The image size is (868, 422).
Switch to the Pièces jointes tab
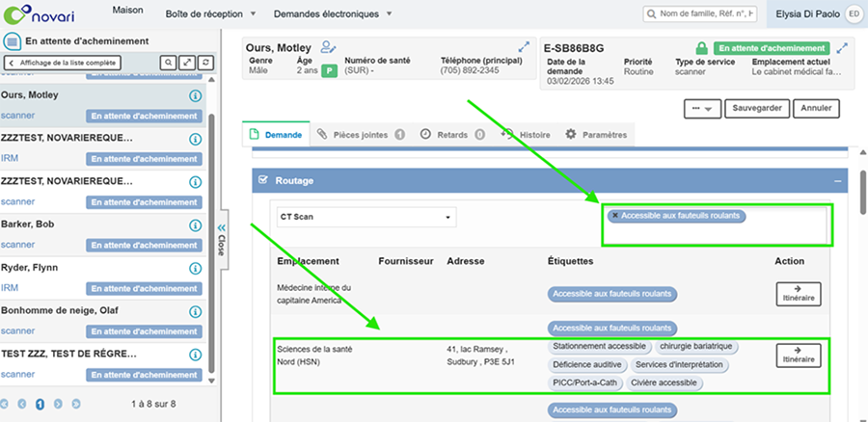click(x=361, y=134)
